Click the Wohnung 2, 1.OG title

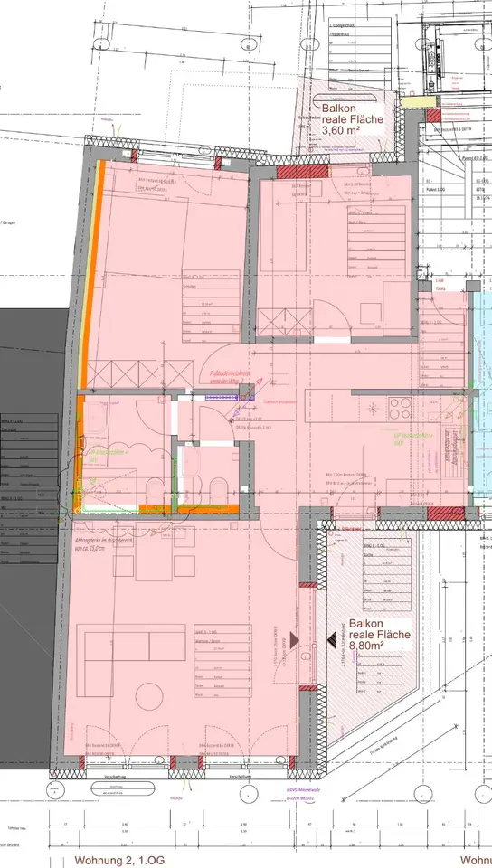(x=120, y=860)
